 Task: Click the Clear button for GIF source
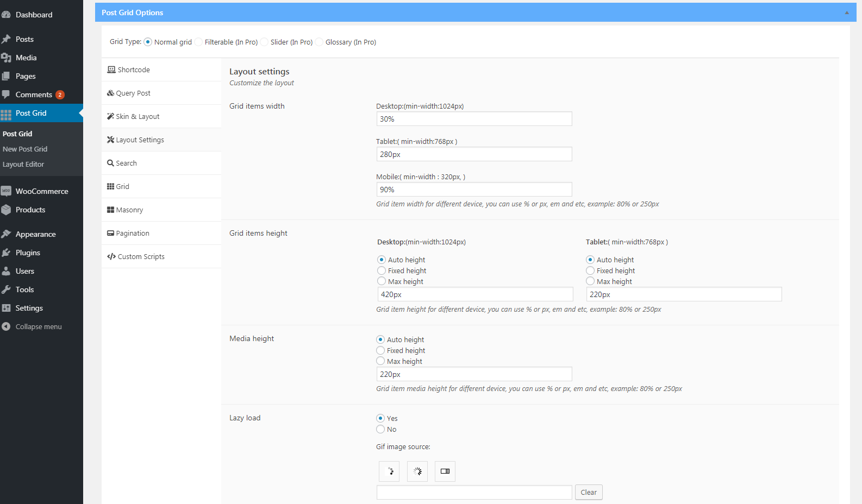click(x=589, y=492)
